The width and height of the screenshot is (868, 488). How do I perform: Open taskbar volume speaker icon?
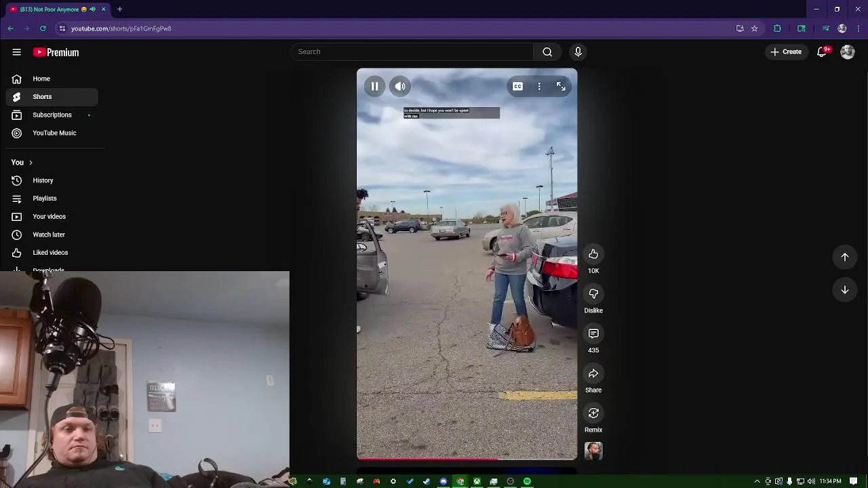pos(811,481)
